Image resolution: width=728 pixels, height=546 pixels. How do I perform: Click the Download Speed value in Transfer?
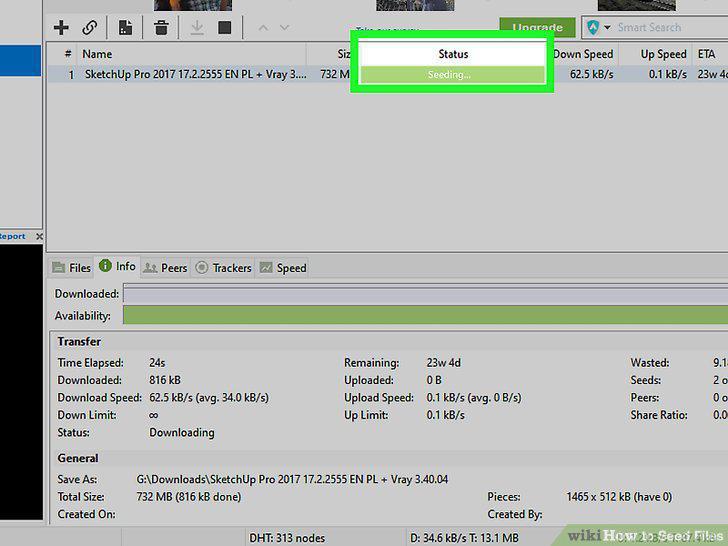click(209, 398)
